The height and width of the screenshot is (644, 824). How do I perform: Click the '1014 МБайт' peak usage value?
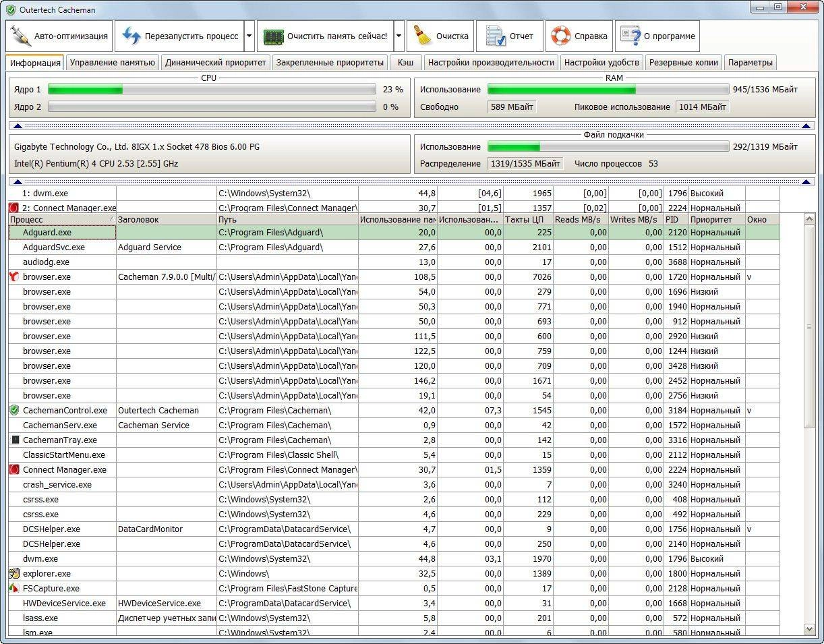pyautogui.click(x=703, y=107)
